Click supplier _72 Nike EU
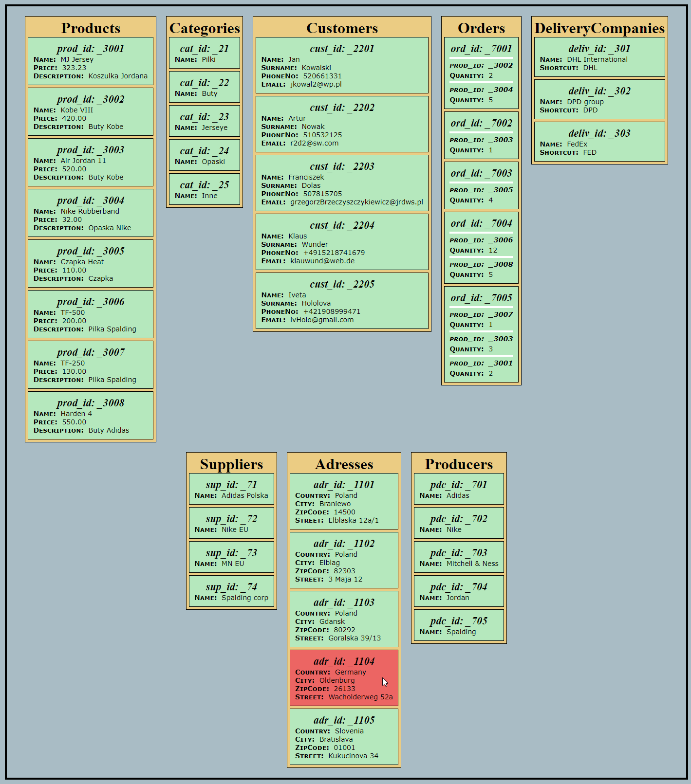 click(x=231, y=523)
